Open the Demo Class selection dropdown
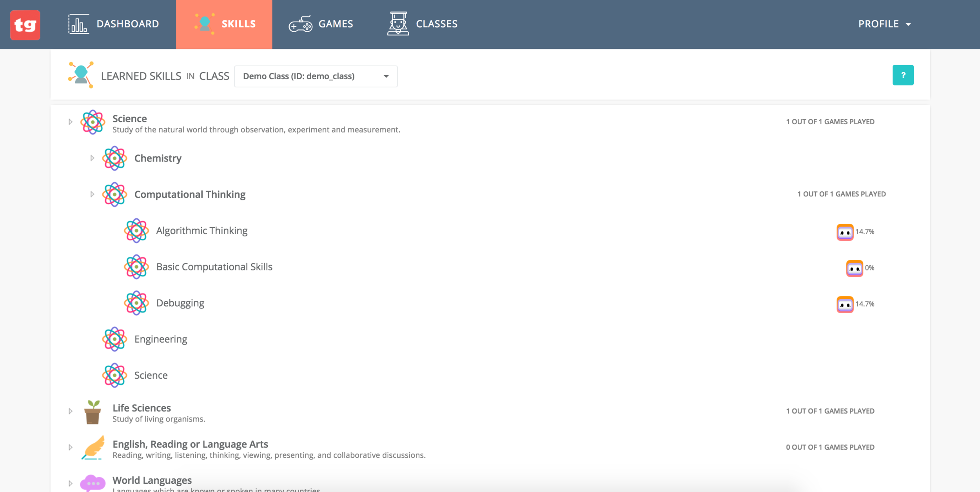The width and height of the screenshot is (980, 492). pos(316,76)
